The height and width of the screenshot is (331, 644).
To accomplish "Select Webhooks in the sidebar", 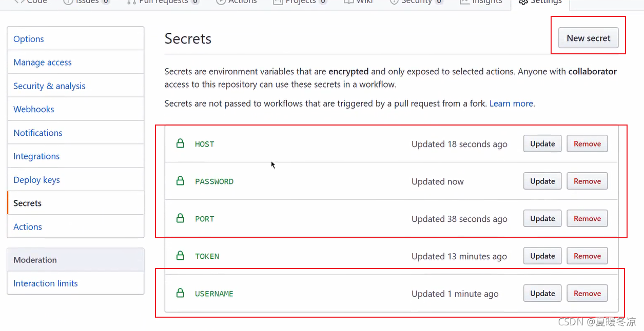I will pos(75,109).
